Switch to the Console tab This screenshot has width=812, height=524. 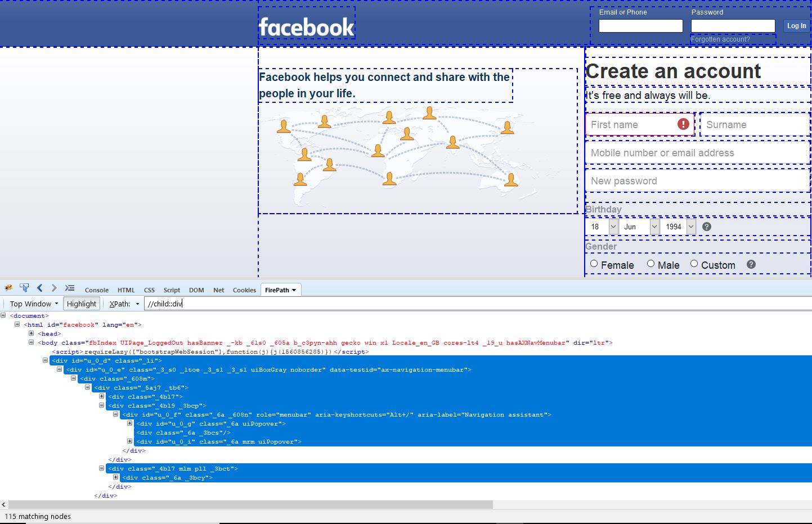pos(97,290)
